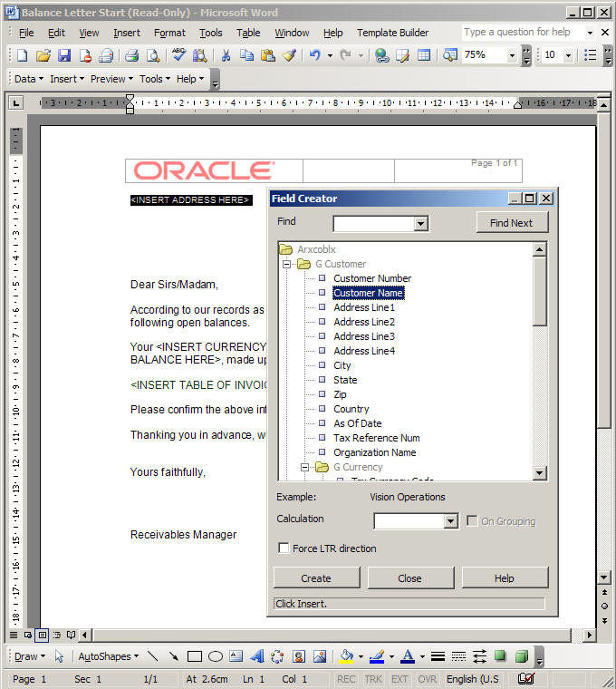Insert a Text Box
Screen dimensions: 616x689
click(236, 656)
